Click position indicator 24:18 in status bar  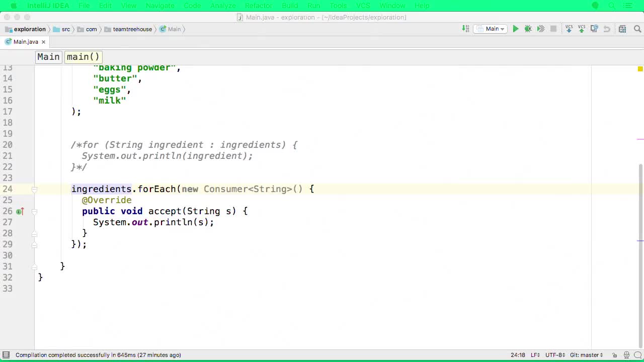pos(518,355)
